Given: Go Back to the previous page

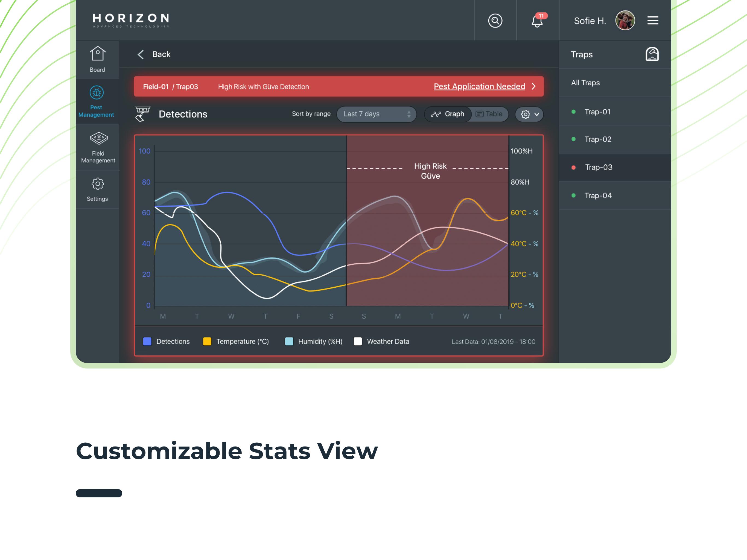Looking at the screenshot, I should pos(154,54).
